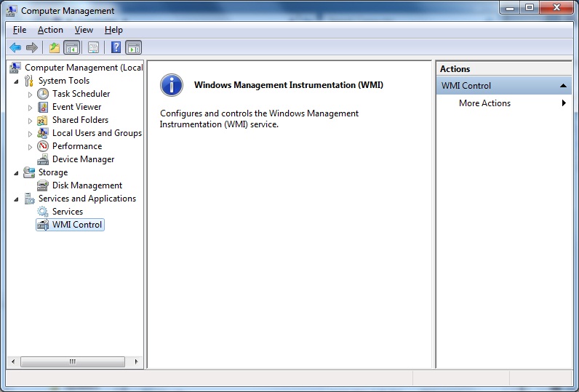
Task: Open the Help menu
Action: tap(113, 30)
